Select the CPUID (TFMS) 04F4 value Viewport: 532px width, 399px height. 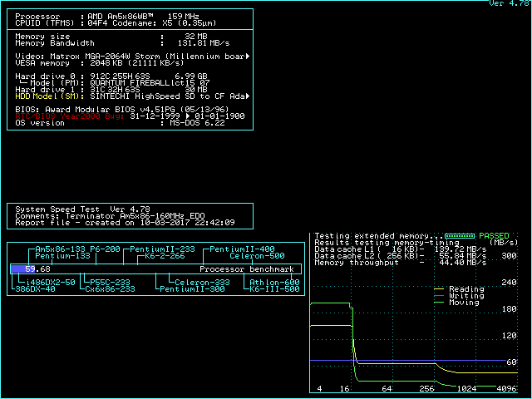[98, 23]
